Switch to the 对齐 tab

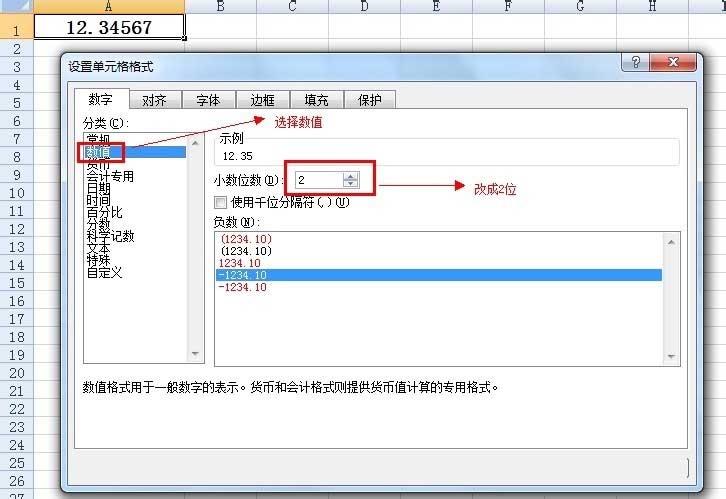click(154, 100)
